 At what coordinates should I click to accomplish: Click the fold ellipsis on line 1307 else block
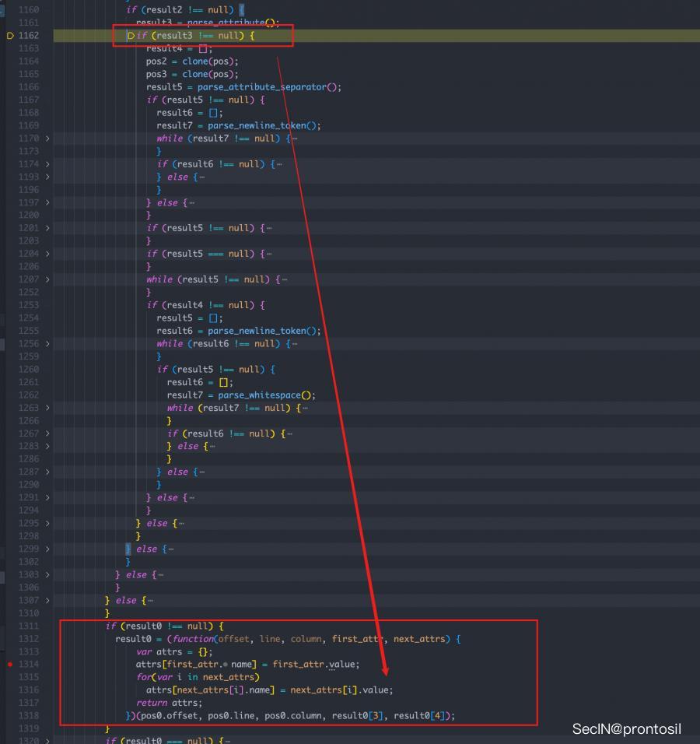(150, 600)
